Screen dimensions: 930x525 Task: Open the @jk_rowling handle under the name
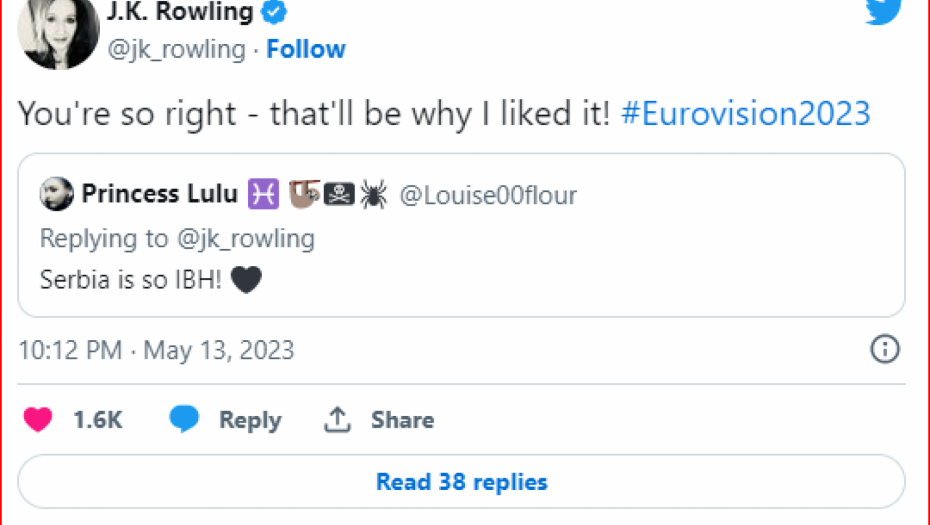click(175, 49)
